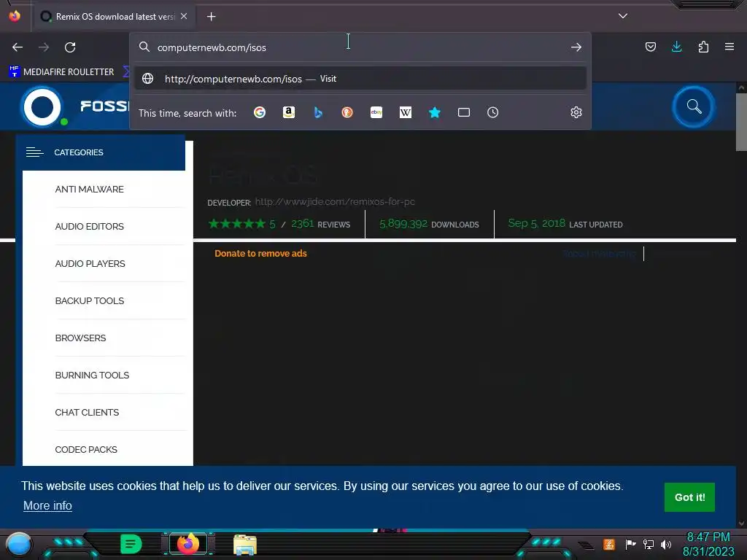The height and width of the screenshot is (560, 747).
Task: Search bookmarks with the star icon
Action: point(435,112)
